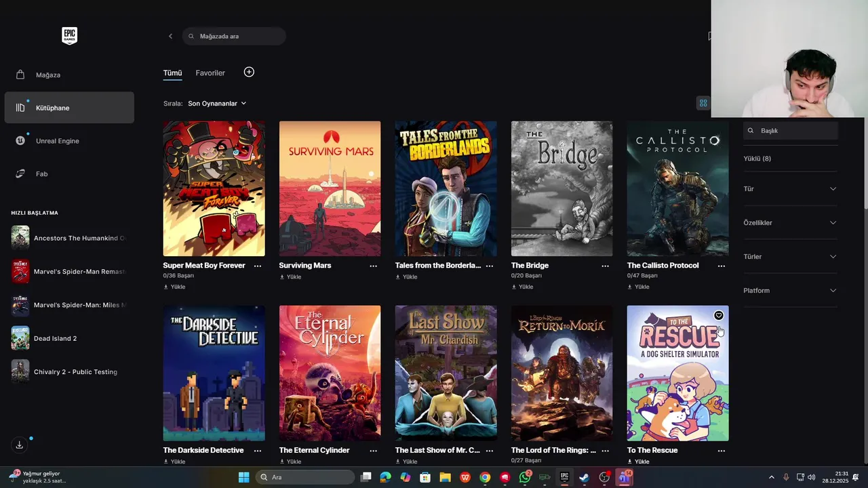
Task: Open more options for Lord of The Rings
Action: point(606,450)
